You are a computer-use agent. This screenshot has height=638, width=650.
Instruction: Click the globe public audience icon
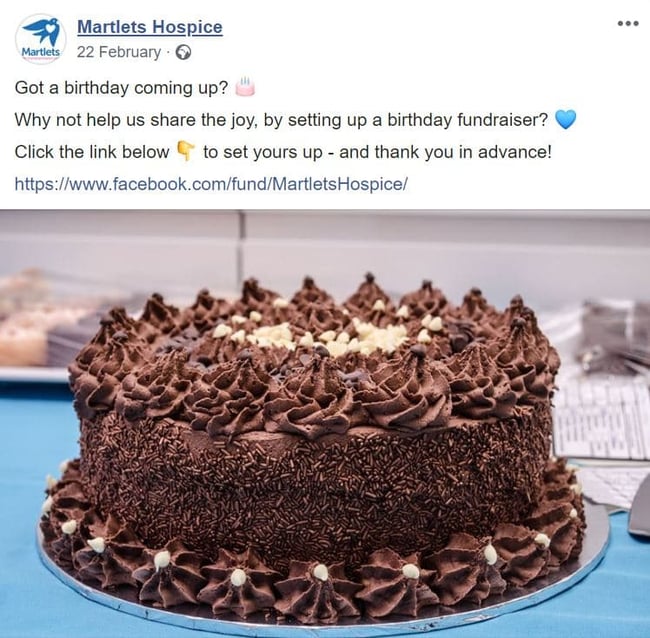coord(184,53)
